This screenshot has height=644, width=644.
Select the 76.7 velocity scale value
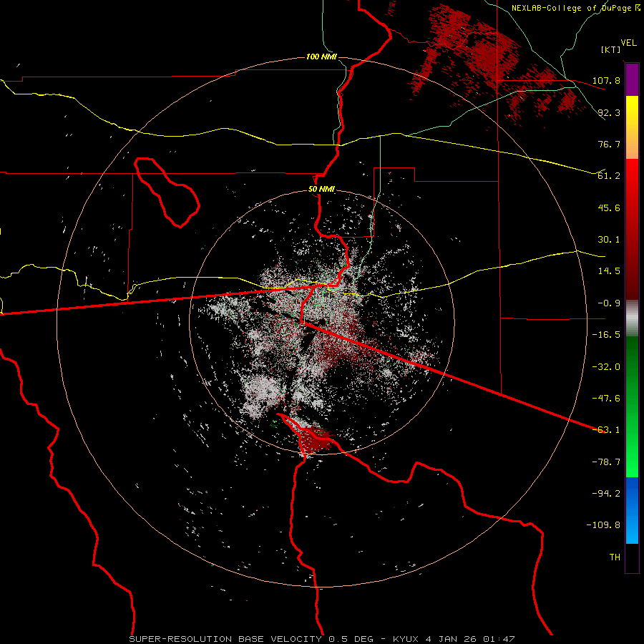[609, 144]
